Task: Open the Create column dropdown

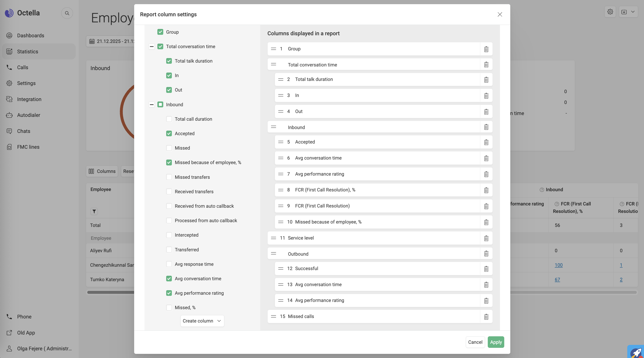Action: pos(202,321)
